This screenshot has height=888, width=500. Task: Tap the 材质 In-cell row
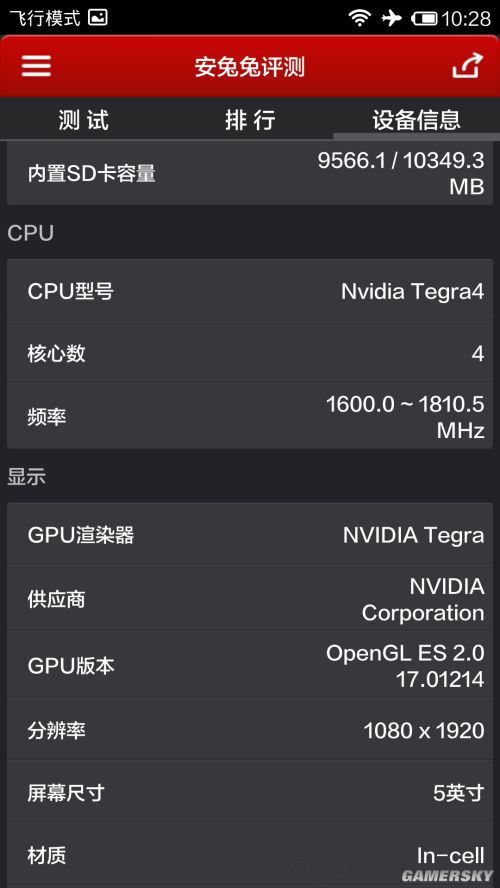[250, 855]
